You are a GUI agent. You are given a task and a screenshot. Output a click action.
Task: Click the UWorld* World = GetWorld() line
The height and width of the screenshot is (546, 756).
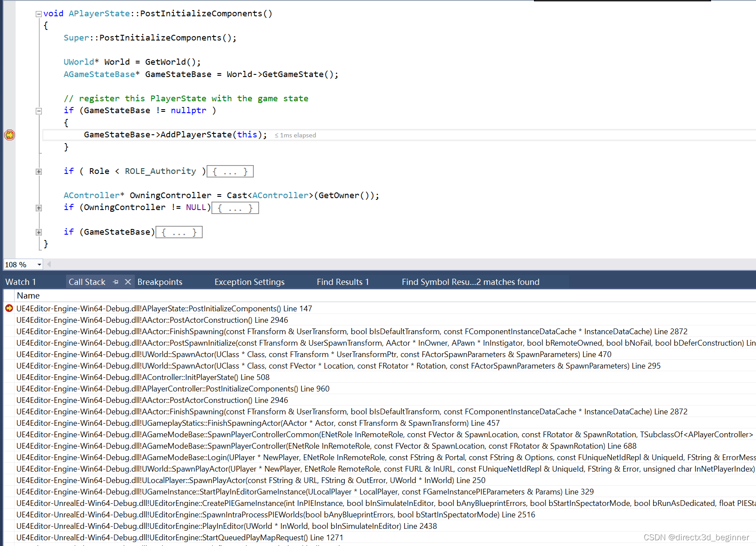pos(132,62)
